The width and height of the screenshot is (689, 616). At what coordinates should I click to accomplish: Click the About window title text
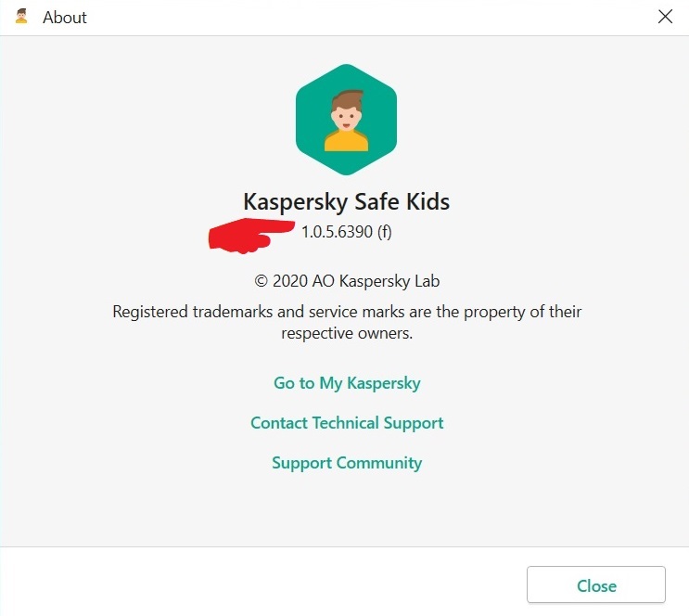65,17
